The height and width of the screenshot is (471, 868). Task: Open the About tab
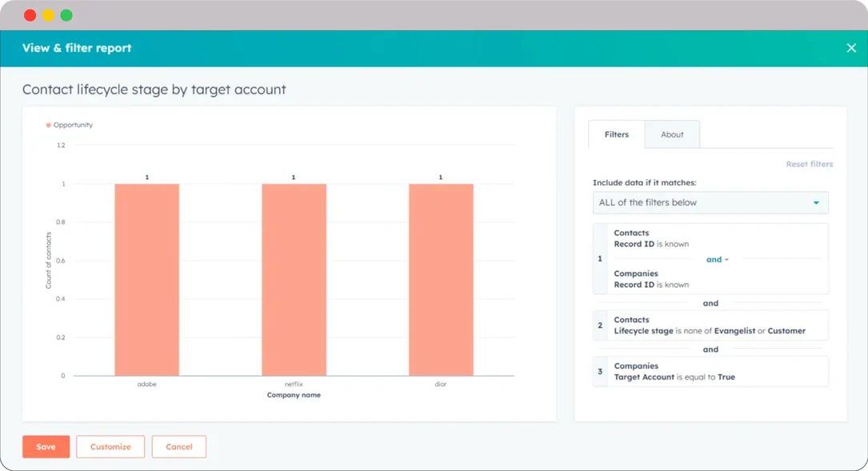(x=672, y=134)
